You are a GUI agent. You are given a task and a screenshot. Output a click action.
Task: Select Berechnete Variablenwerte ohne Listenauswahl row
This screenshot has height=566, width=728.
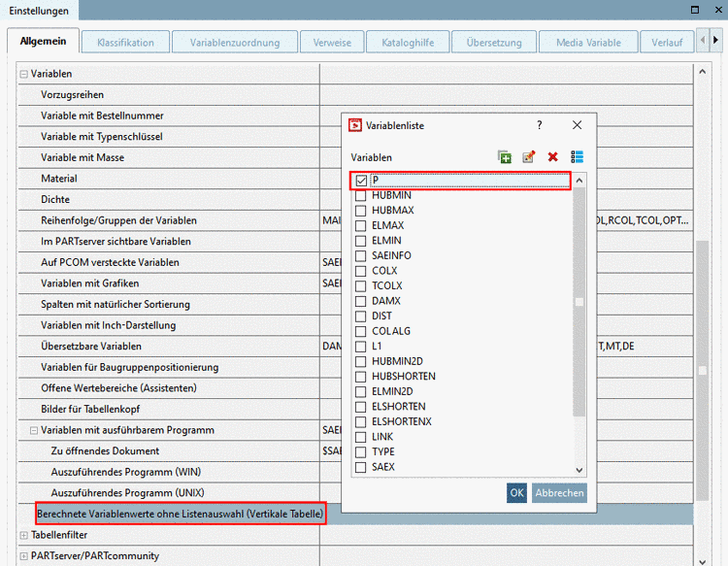click(355, 514)
